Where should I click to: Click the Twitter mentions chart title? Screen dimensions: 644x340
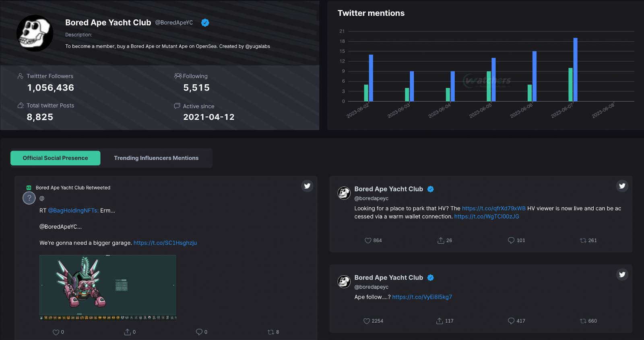click(371, 13)
